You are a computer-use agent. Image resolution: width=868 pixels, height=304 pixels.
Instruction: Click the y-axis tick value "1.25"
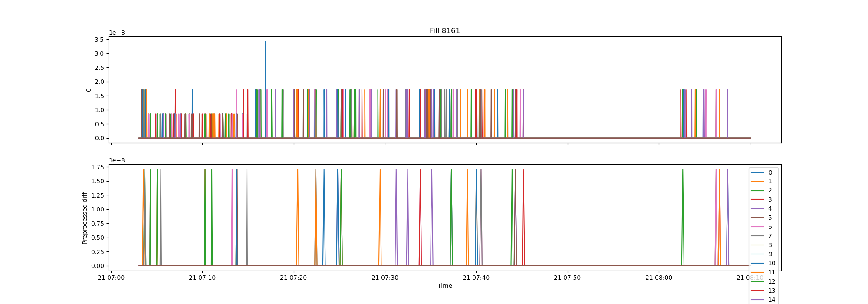coord(98,195)
